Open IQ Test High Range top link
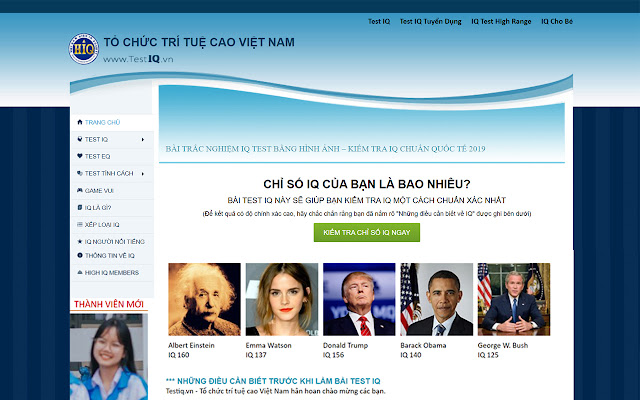640x400 pixels. point(501,22)
